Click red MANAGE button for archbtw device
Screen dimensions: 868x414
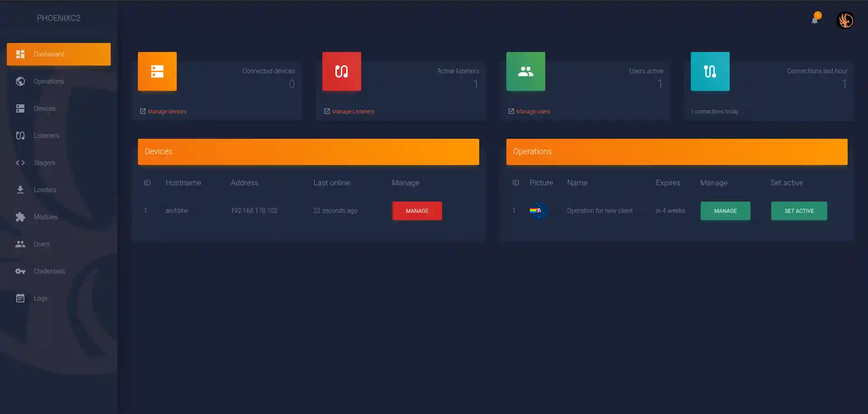point(417,211)
